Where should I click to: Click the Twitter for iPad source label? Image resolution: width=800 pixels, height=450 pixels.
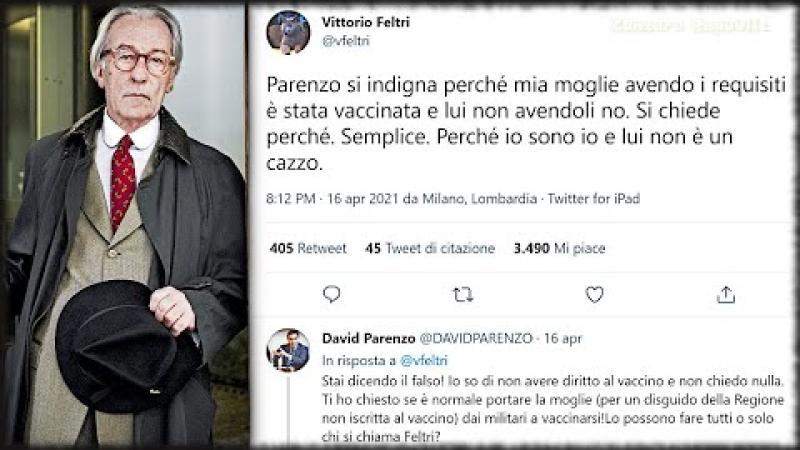[593, 198]
